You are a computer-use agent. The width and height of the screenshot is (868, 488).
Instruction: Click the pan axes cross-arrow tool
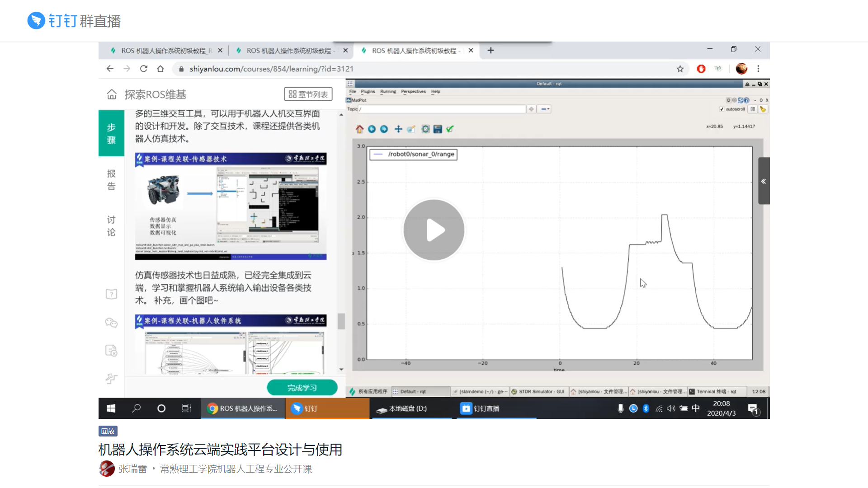398,129
